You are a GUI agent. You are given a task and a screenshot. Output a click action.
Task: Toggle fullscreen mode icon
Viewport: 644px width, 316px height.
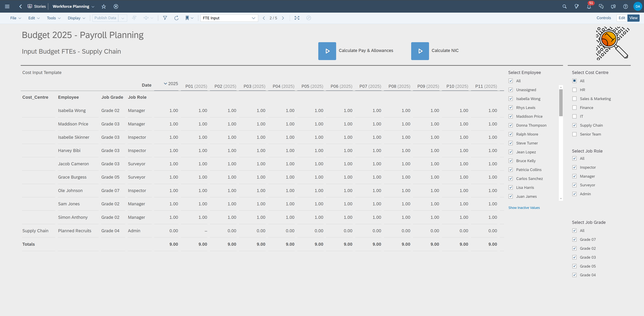(x=297, y=18)
